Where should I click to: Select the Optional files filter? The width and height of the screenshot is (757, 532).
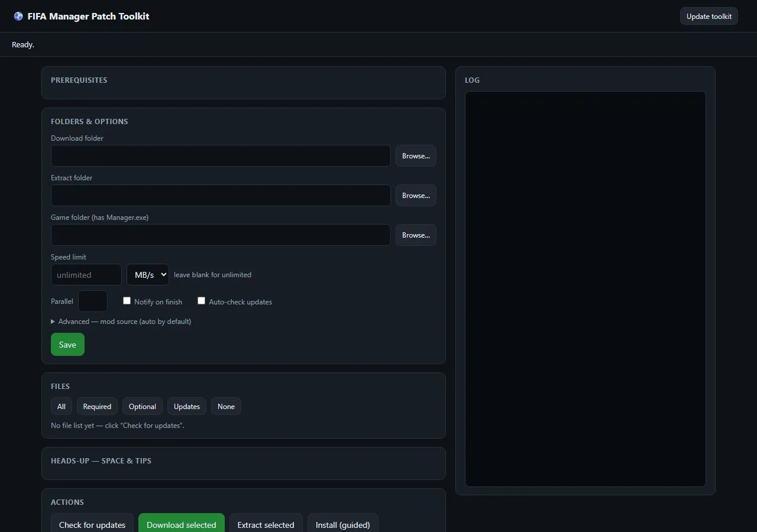143,407
